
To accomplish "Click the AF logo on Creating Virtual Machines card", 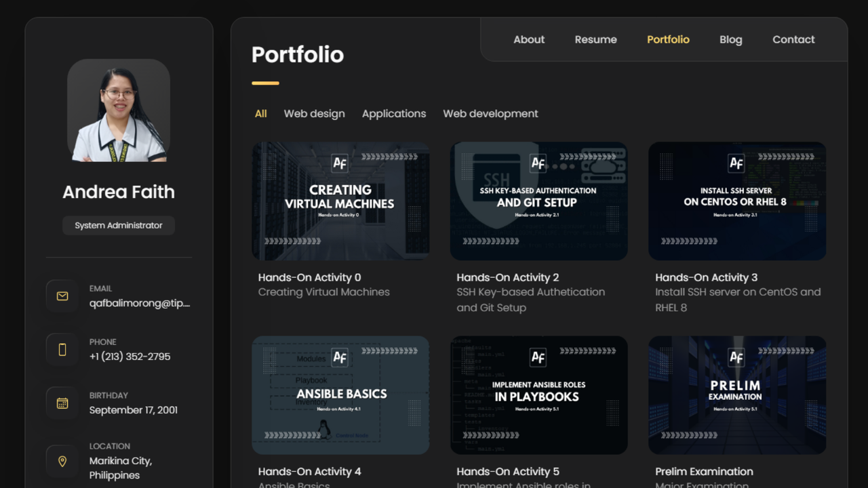I will [340, 163].
